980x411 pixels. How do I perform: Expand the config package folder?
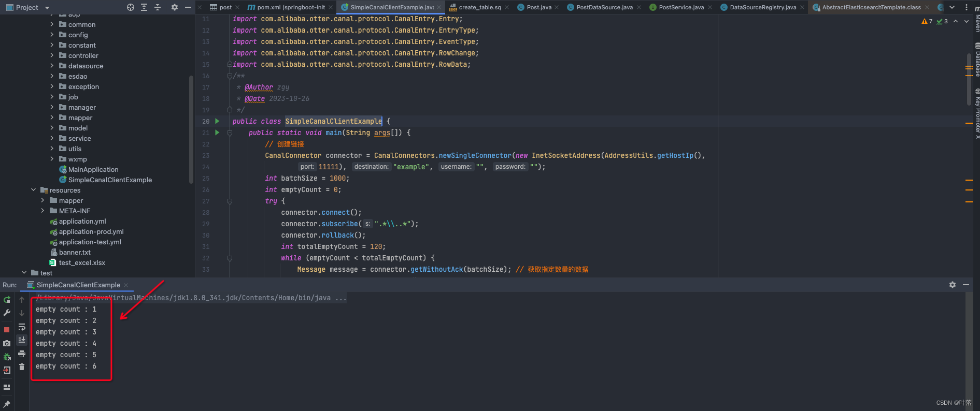(52, 35)
